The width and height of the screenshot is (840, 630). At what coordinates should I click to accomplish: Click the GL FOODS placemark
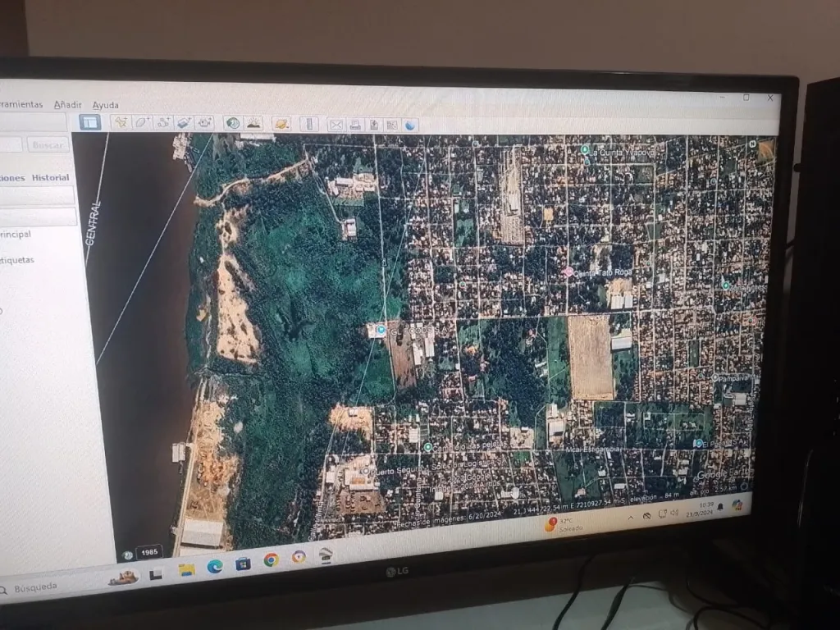tap(381, 330)
